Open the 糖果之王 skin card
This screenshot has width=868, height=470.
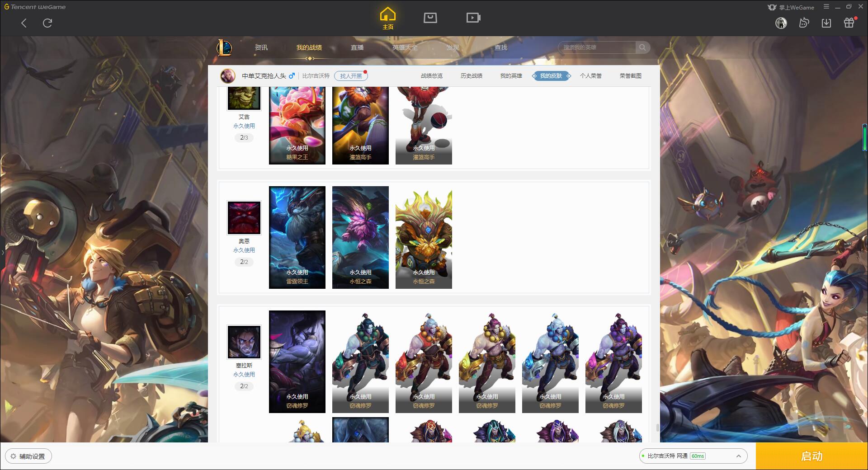coord(297,126)
